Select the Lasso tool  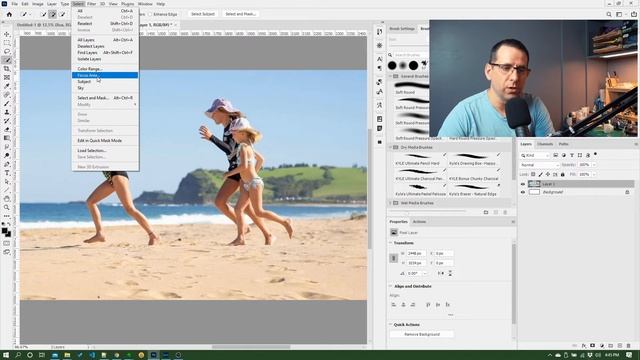point(7,51)
